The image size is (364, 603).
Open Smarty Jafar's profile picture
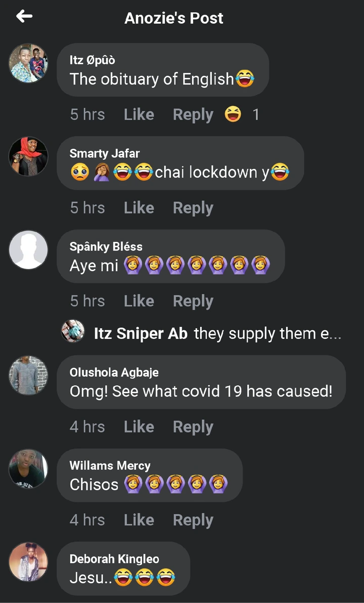tap(28, 156)
